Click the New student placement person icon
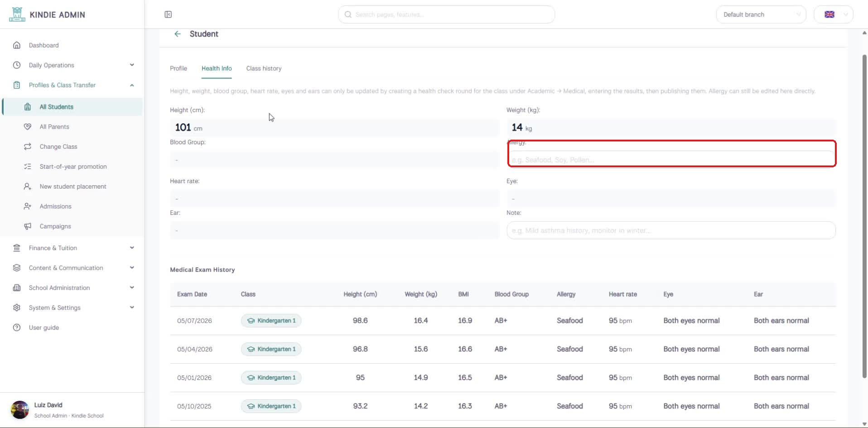The image size is (868, 428). pyautogui.click(x=28, y=187)
